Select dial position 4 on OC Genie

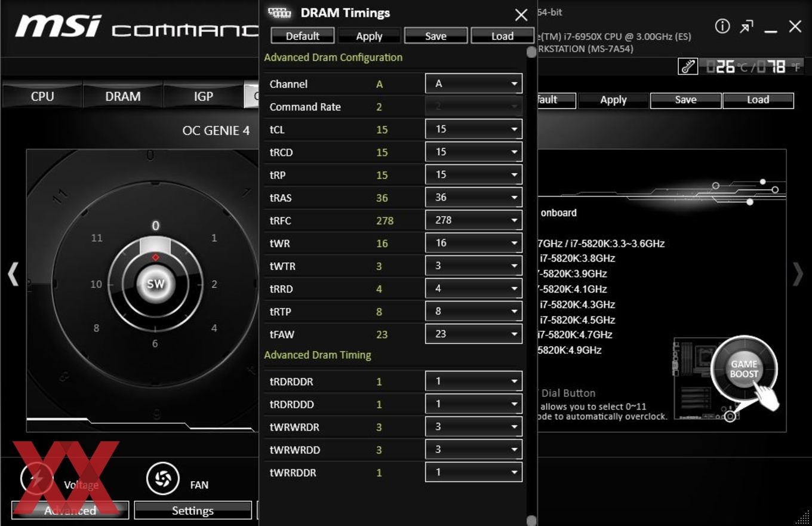tap(214, 328)
